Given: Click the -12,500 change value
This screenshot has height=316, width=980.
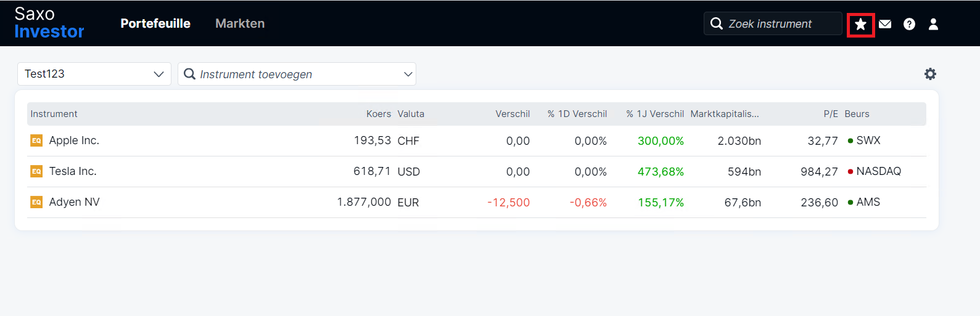Looking at the screenshot, I should pyautogui.click(x=508, y=203).
